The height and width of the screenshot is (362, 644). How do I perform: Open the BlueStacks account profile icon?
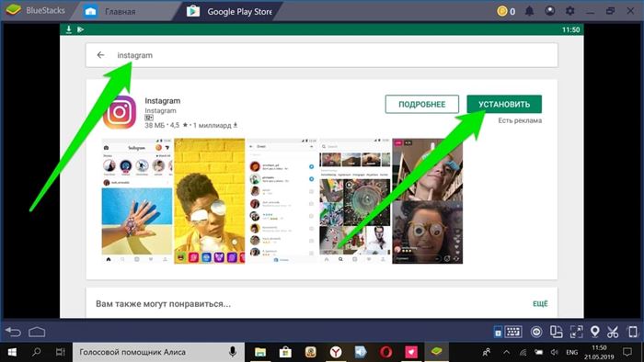click(549, 11)
